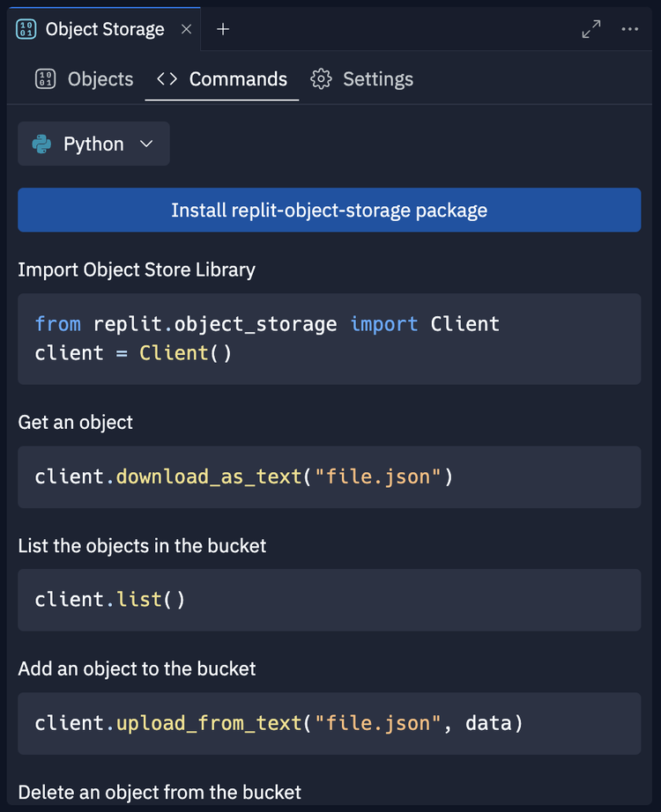The width and height of the screenshot is (661, 812).
Task: Click the code brackets icon beside Commands
Action: pos(166,78)
